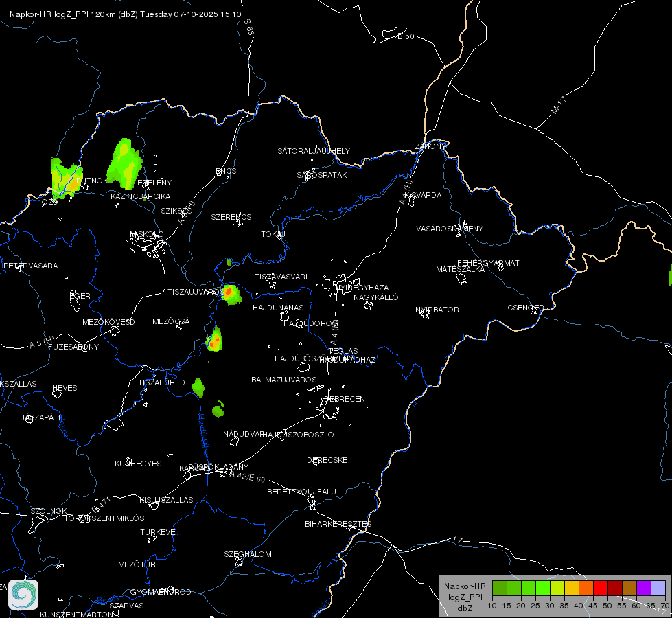The image size is (672, 618).
Task: Click the SZERENCS city label
Action: click(x=231, y=217)
